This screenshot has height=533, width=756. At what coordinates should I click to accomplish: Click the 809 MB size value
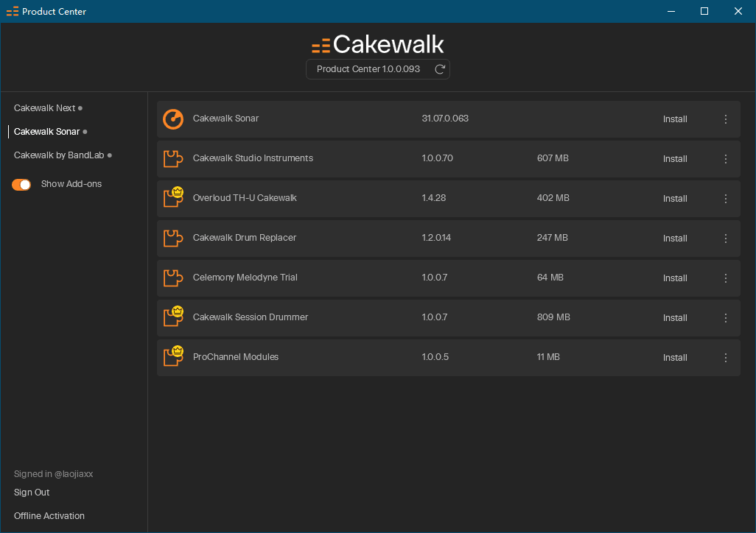pos(553,317)
